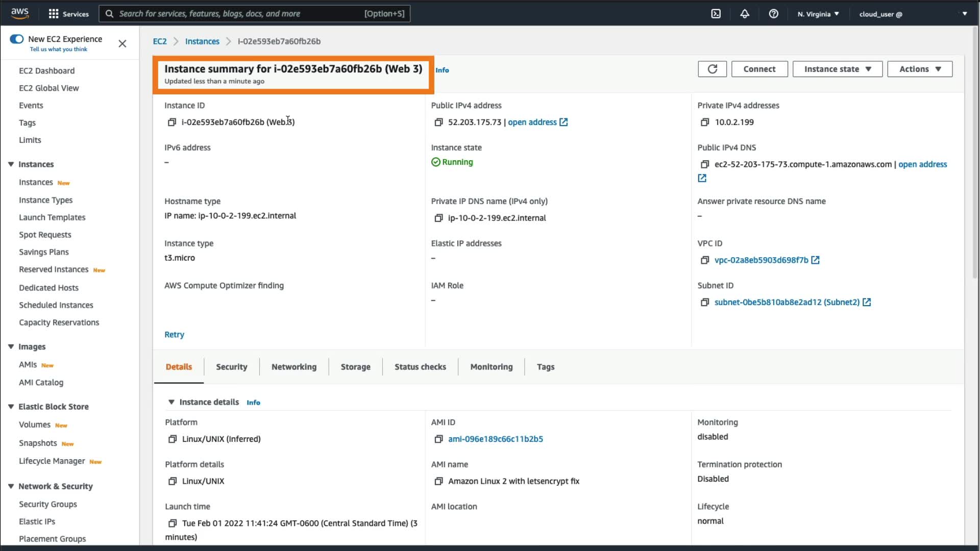Screen dimensions: 980x551
Task: Click the refresh instance summary icon
Action: point(712,69)
